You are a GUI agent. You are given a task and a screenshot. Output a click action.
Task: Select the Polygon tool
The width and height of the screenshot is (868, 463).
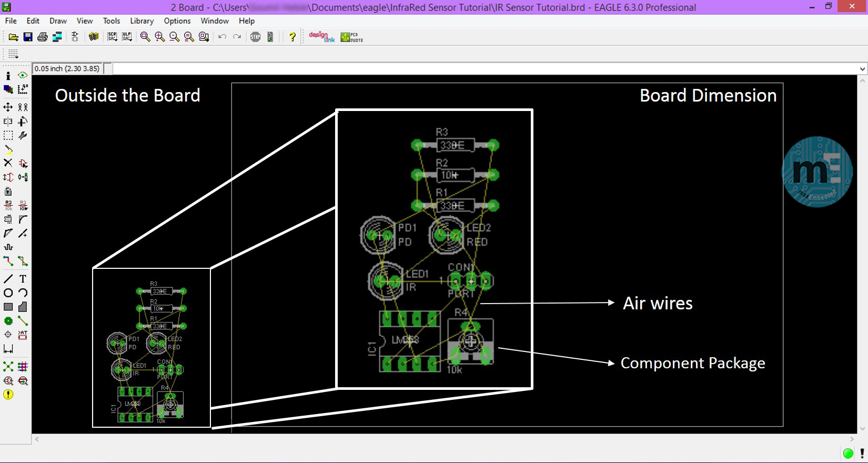coord(23,307)
